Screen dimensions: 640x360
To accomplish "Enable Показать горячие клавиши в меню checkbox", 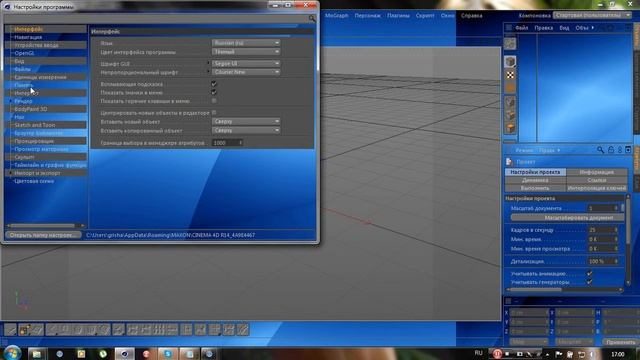I will [x=213, y=101].
